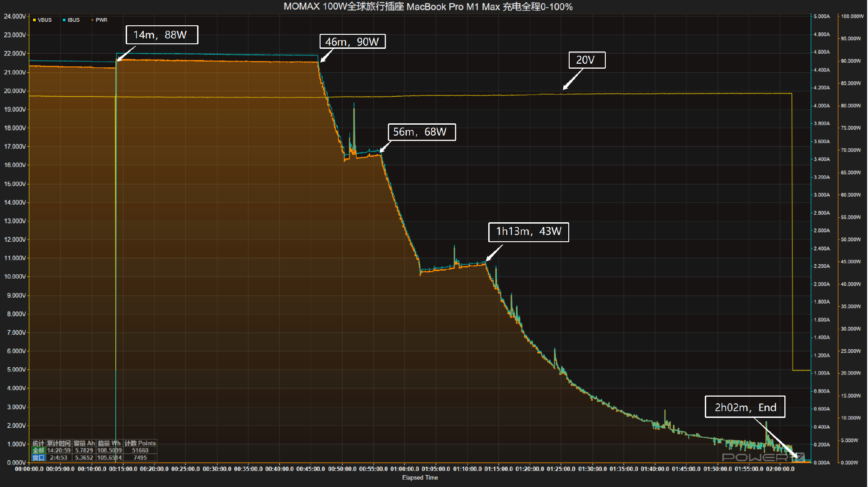Click the 00:45:00.0 time axis tick

pos(311,469)
